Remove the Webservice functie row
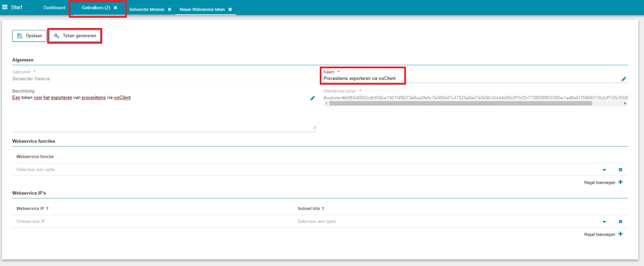 620,170
